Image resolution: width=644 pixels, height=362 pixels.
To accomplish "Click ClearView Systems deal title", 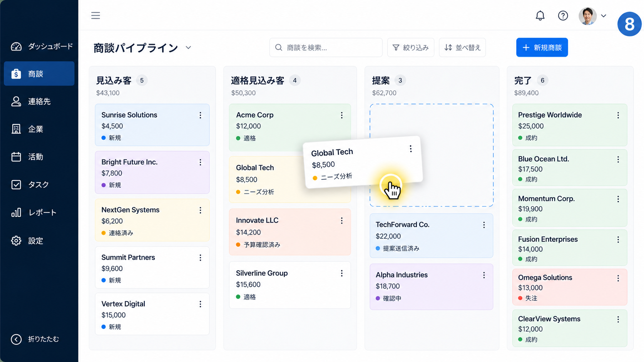I will [549, 319].
